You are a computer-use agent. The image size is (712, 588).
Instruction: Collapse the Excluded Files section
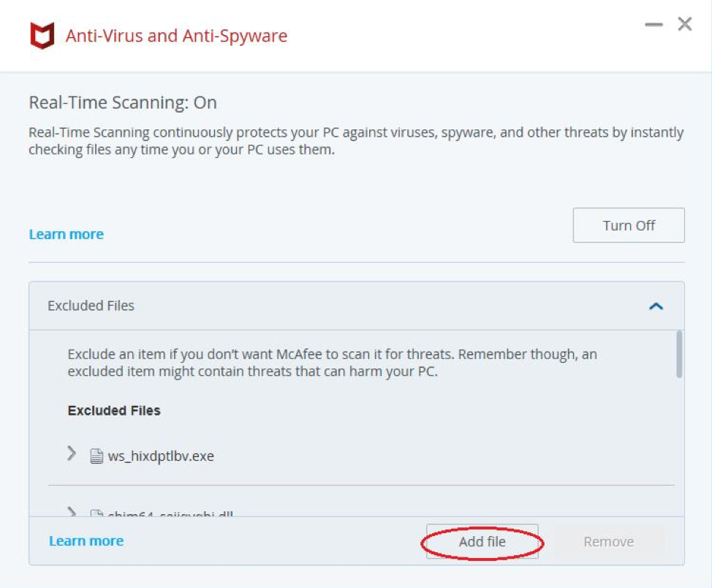pos(657,306)
